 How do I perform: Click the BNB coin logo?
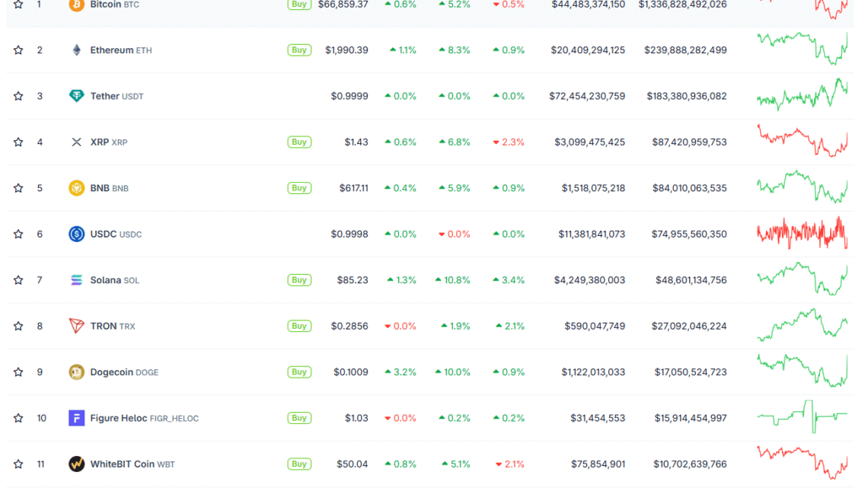76,188
